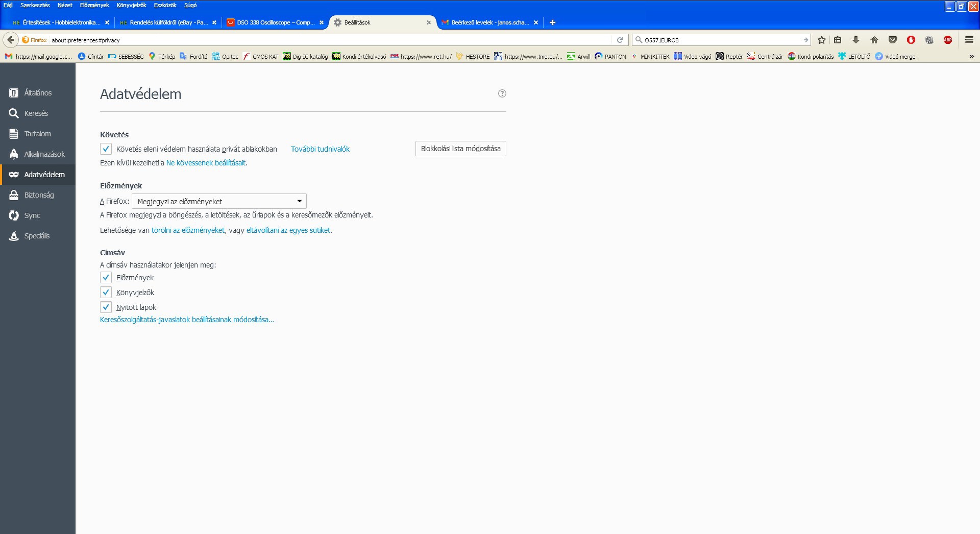Show bookmarks list toolbar icon
The width and height of the screenshot is (980, 534).
(838, 40)
